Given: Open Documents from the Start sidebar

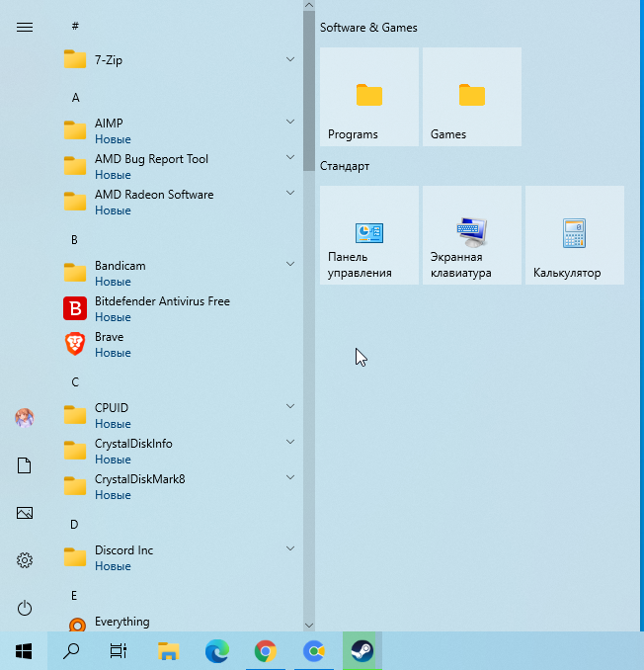Looking at the screenshot, I should click(25, 465).
